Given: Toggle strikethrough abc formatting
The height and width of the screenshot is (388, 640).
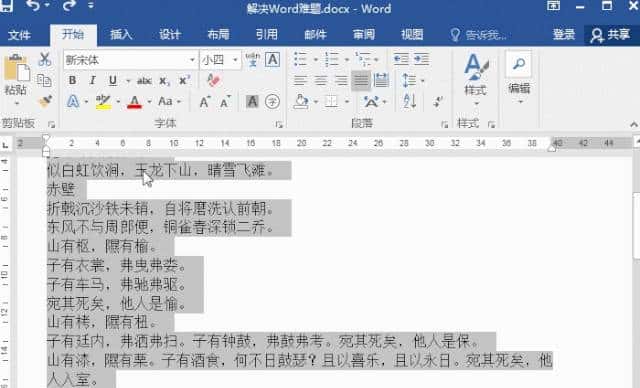Looking at the screenshot, I should coord(144,81).
